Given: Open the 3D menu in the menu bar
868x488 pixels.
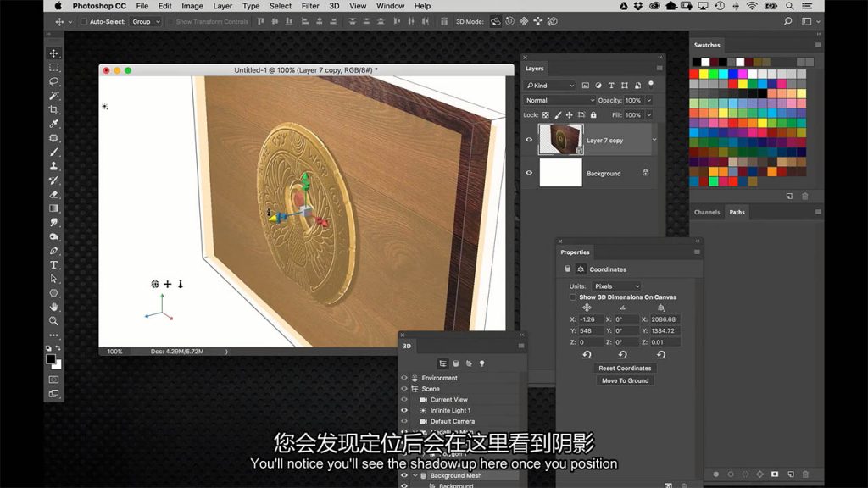Looking at the screenshot, I should 334,6.
